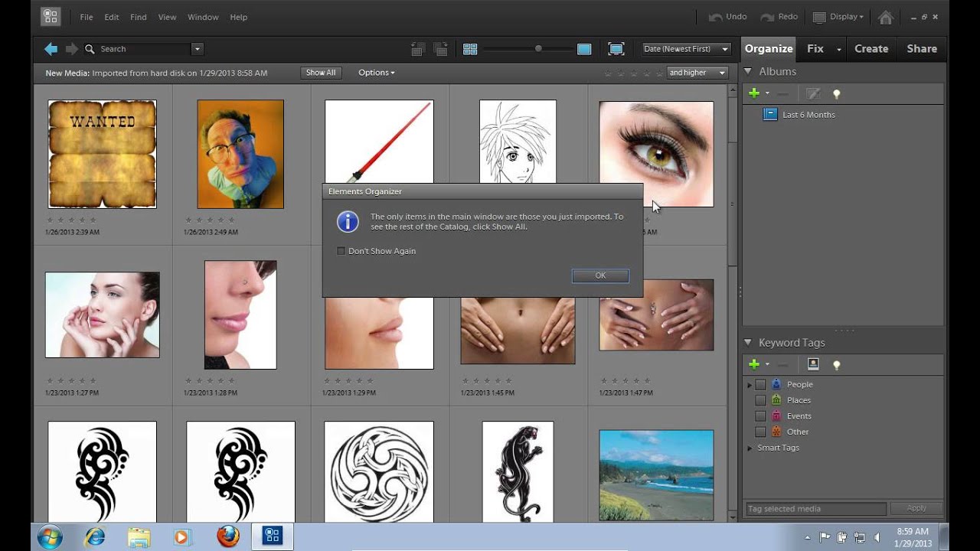Screen dimensions: 980x551
Task: Click the first star in rating filter
Action: (x=609, y=73)
